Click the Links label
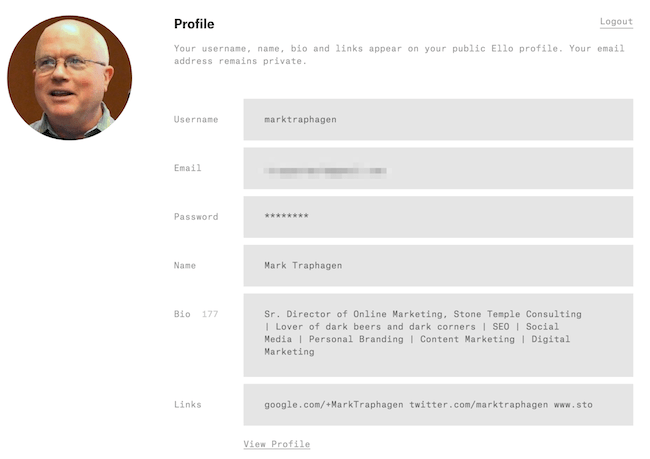 click(x=187, y=404)
